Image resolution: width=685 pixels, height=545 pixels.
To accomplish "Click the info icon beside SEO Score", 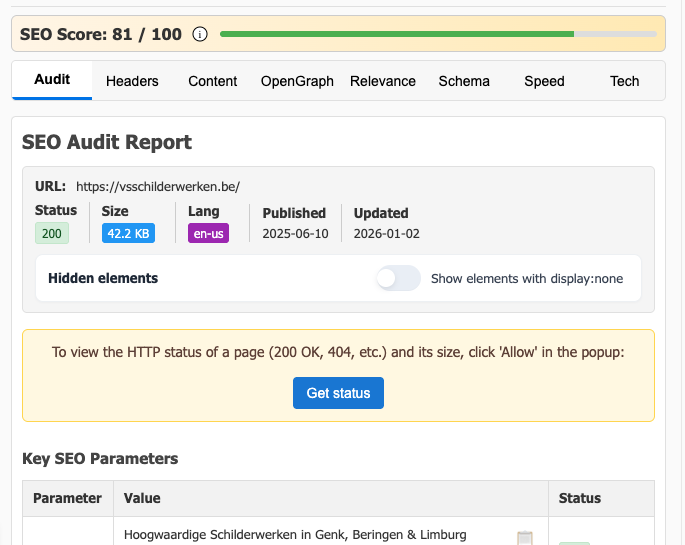I will click(x=199, y=34).
